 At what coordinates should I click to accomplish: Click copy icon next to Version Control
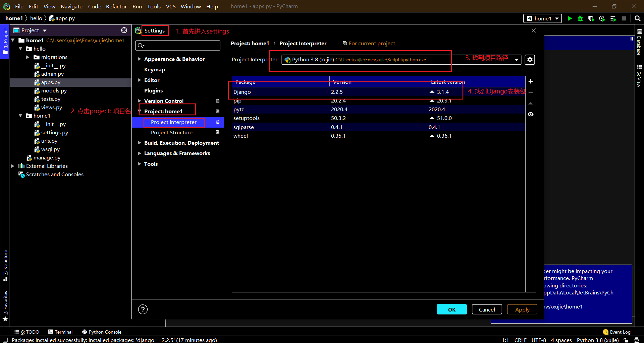tap(217, 101)
